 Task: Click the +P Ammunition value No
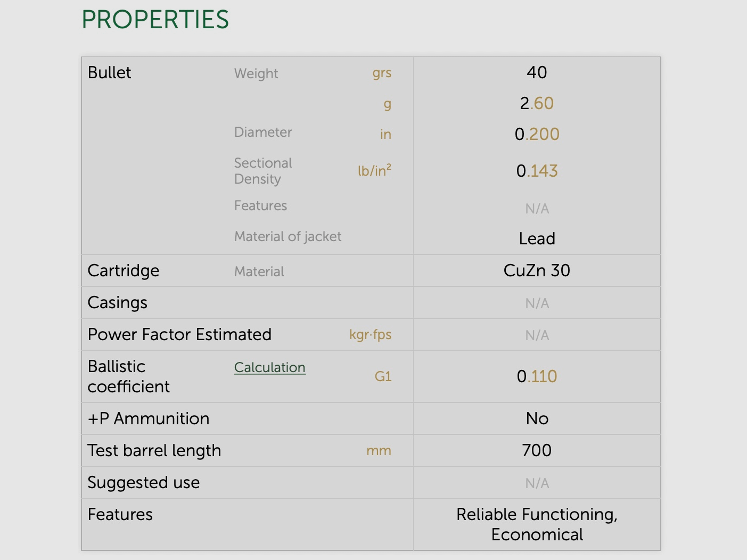pos(537,418)
